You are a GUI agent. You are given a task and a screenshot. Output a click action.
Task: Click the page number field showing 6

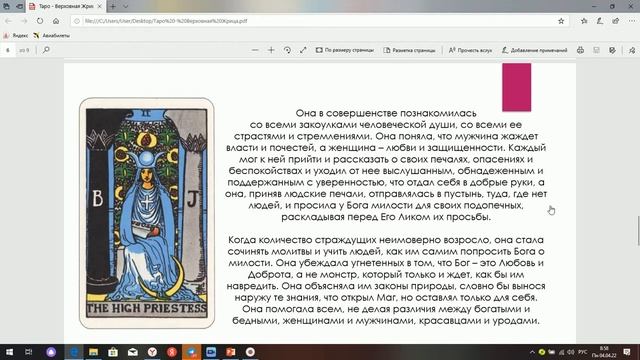click(x=8, y=50)
